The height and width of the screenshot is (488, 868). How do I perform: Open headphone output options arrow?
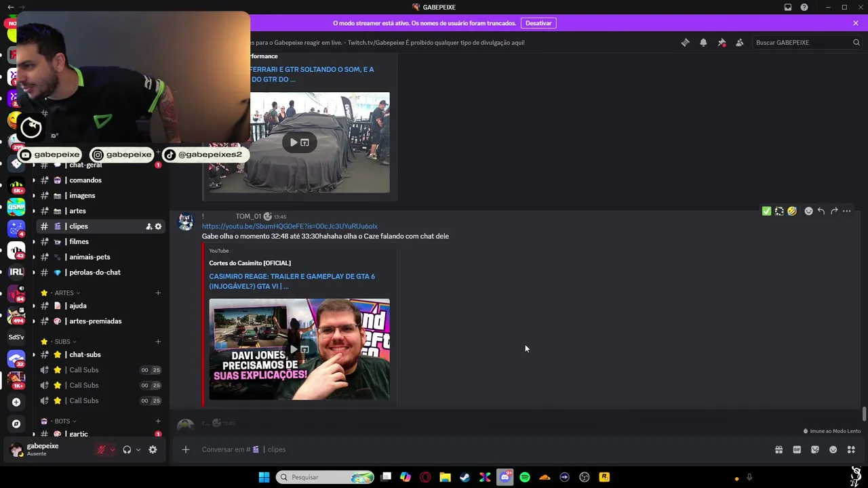tap(138, 449)
